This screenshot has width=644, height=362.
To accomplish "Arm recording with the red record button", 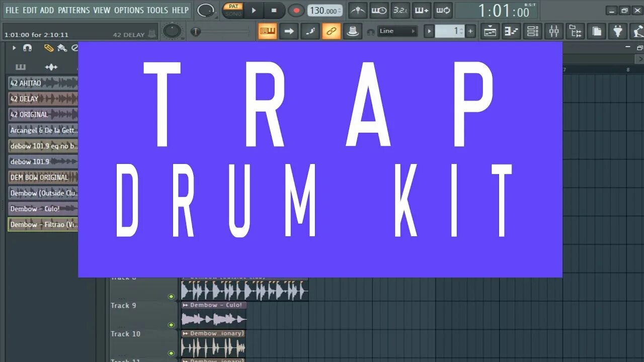I will [x=296, y=10].
